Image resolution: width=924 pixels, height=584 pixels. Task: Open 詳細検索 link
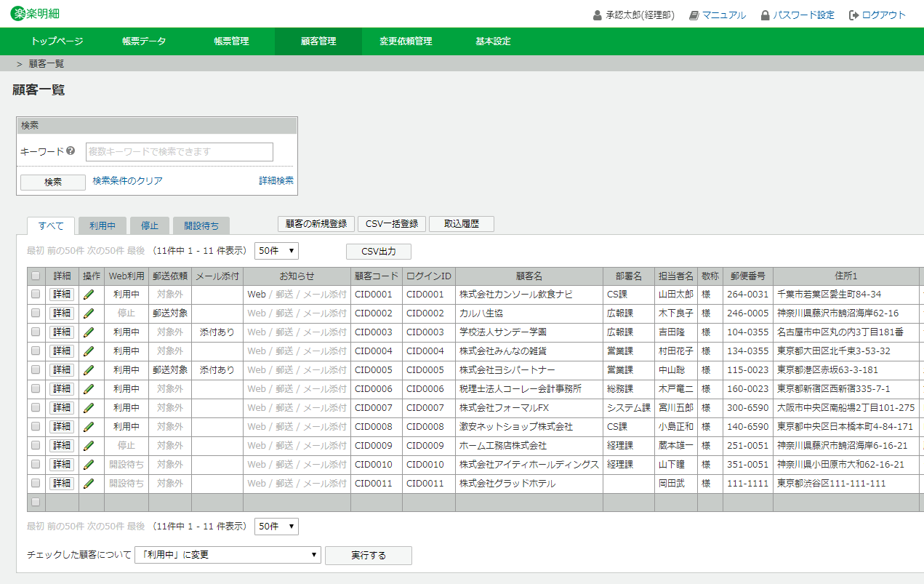coord(276,181)
